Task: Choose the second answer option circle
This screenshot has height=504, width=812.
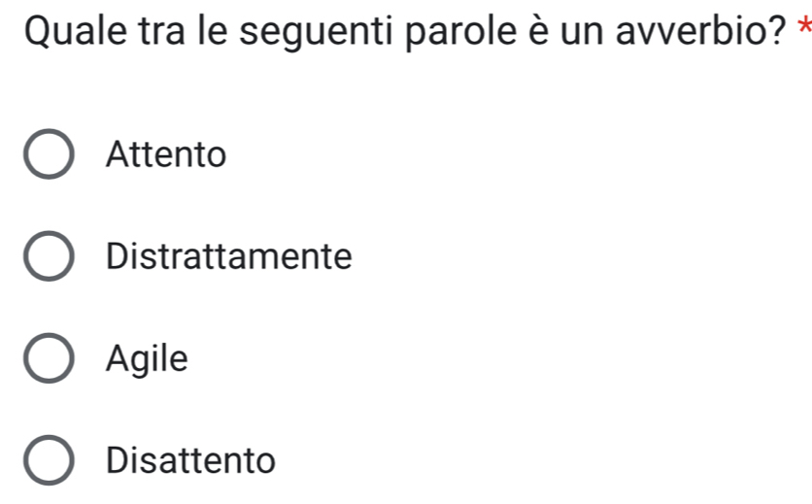Action: [x=48, y=257]
